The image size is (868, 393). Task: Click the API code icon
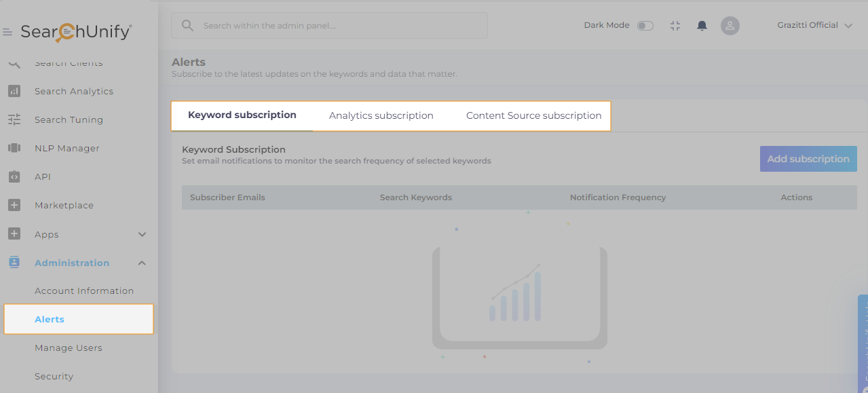14,176
